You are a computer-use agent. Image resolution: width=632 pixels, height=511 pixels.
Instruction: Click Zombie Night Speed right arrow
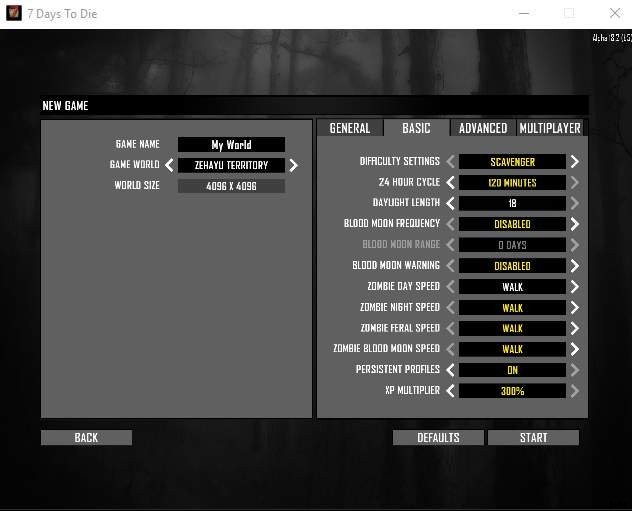[x=575, y=307]
